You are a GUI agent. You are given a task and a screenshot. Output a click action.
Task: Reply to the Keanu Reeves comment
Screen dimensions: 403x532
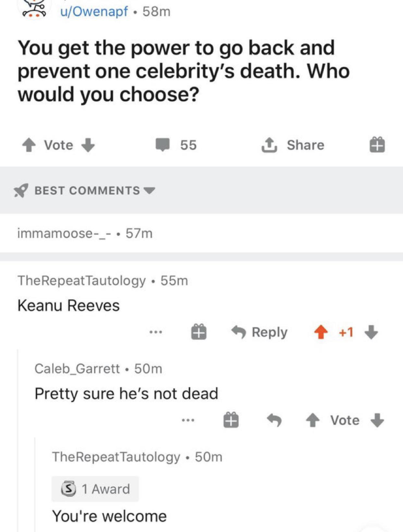coord(260,332)
